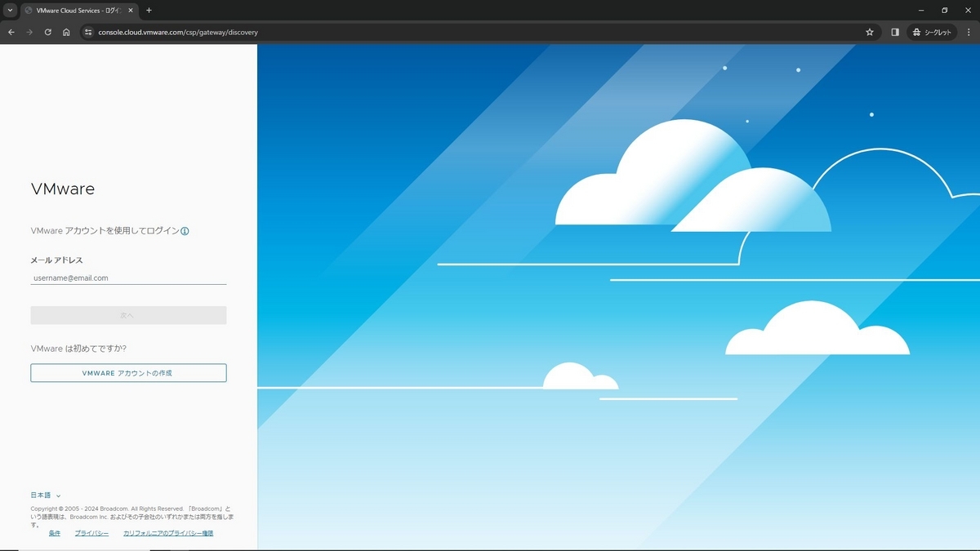Click the シークレット incognito indicator

(932, 32)
